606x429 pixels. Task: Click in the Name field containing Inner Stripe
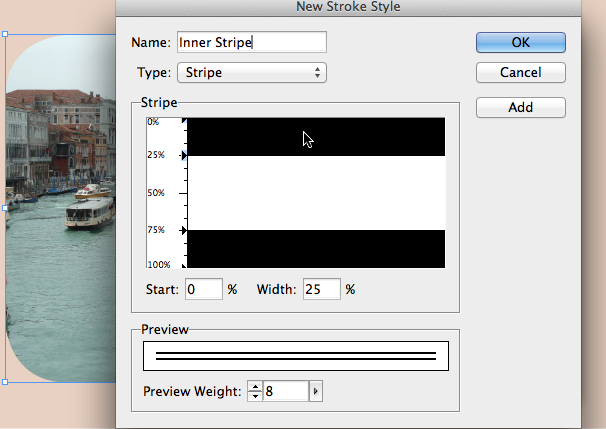point(252,42)
